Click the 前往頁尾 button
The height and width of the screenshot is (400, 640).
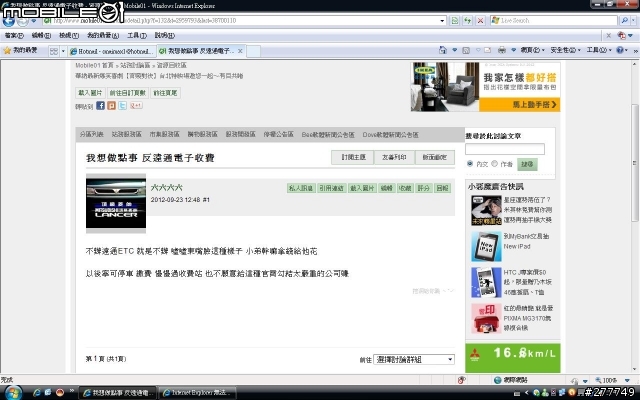click(165, 93)
